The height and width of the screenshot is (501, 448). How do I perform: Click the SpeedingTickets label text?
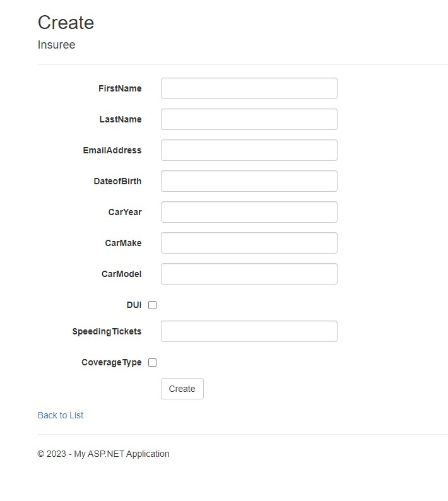tap(107, 331)
